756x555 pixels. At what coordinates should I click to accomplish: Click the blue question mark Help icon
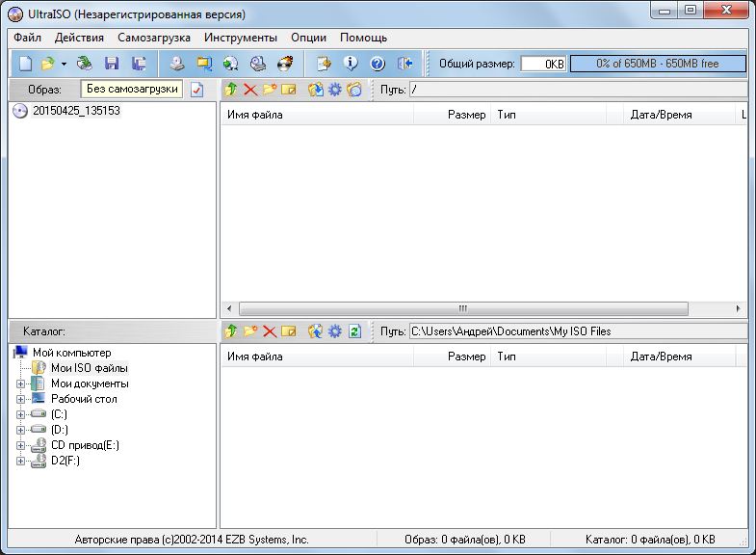(x=378, y=64)
